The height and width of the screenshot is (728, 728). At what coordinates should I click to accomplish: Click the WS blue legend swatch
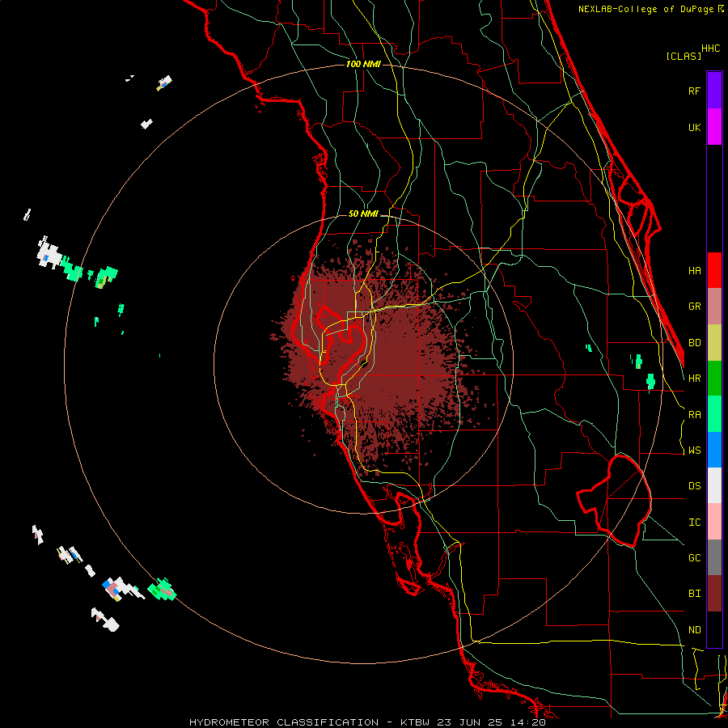[714, 450]
